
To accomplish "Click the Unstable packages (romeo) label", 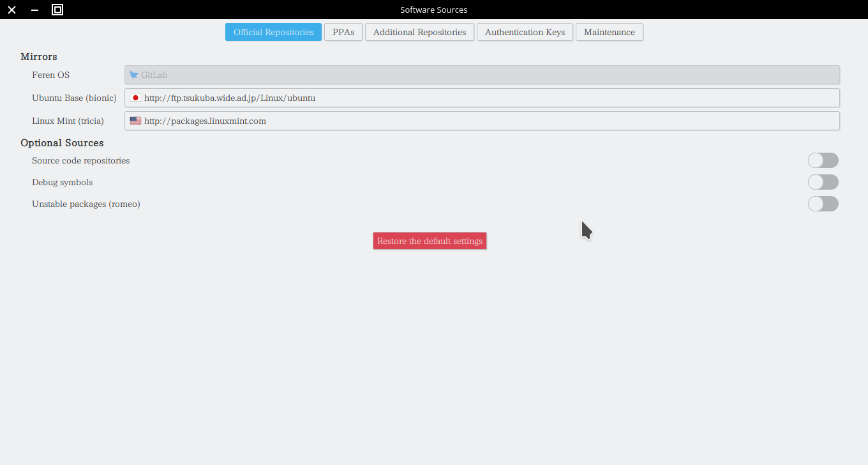I will click(x=86, y=204).
